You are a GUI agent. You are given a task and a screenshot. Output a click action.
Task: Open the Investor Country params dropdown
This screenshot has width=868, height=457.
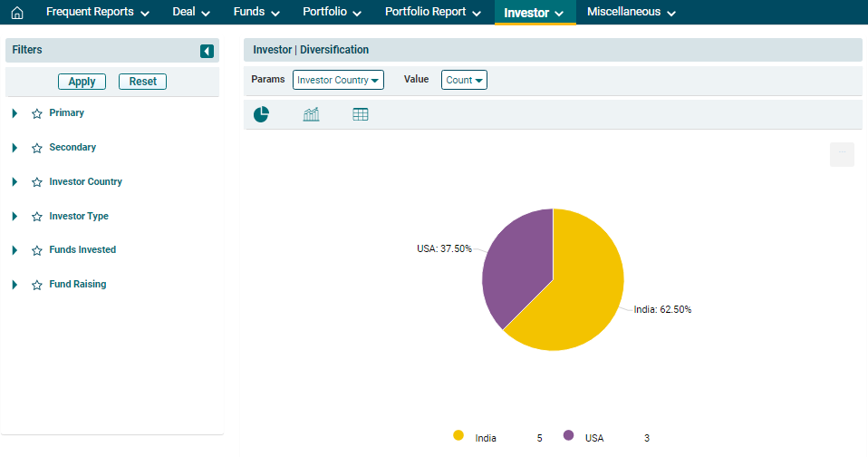coord(338,80)
